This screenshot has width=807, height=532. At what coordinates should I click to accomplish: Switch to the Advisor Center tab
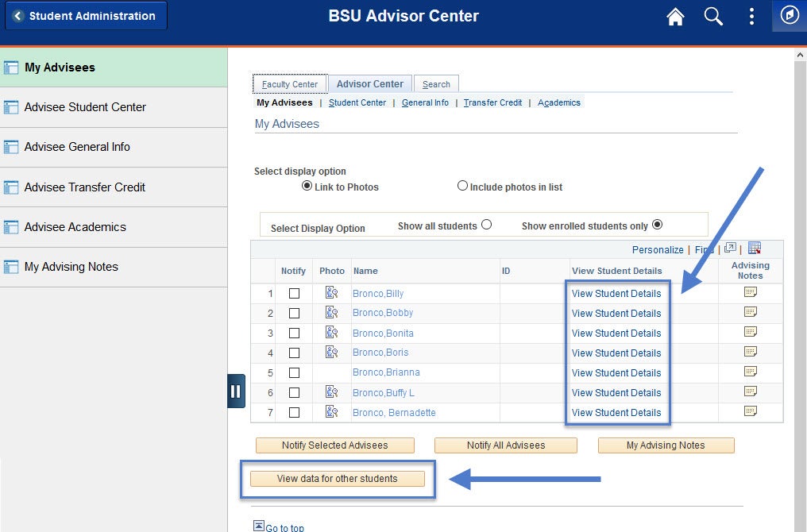(x=369, y=84)
